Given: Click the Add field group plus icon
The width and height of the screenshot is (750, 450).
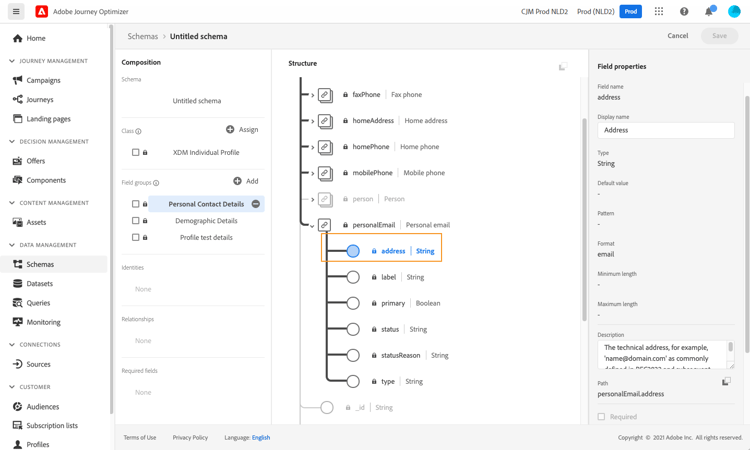Looking at the screenshot, I should [x=237, y=181].
